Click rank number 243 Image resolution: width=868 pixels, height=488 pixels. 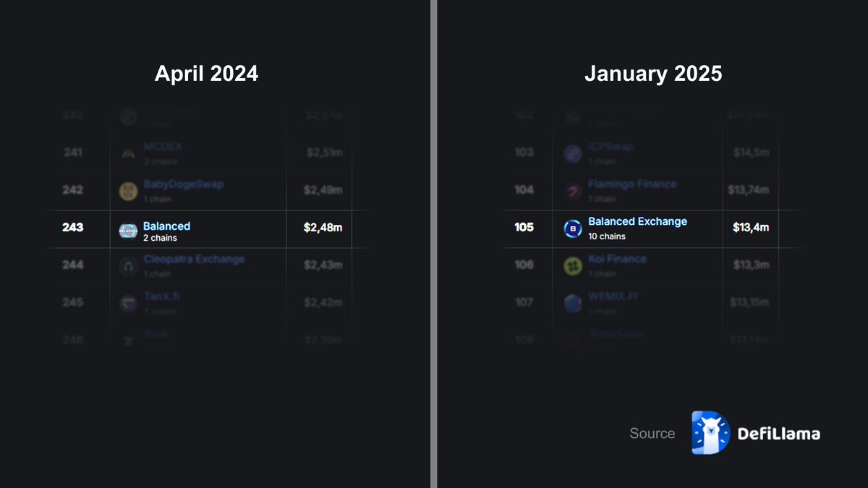(x=73, y=227)
